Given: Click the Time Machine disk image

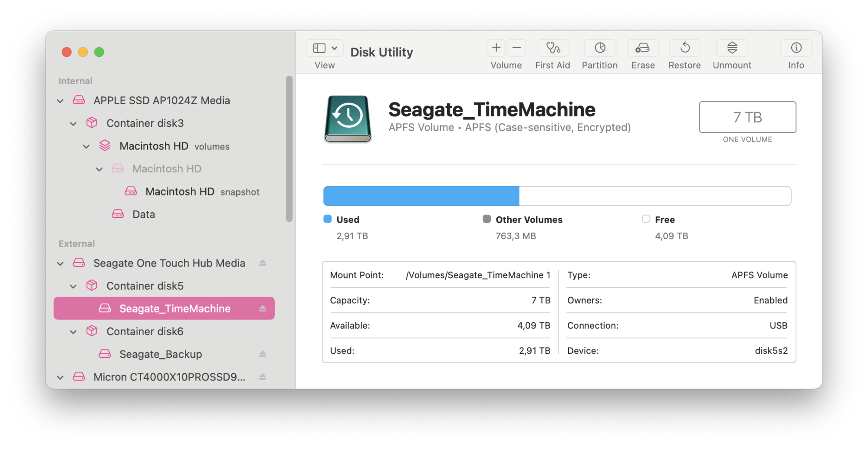Looking at the screenshot, I should tap(348, 119).
